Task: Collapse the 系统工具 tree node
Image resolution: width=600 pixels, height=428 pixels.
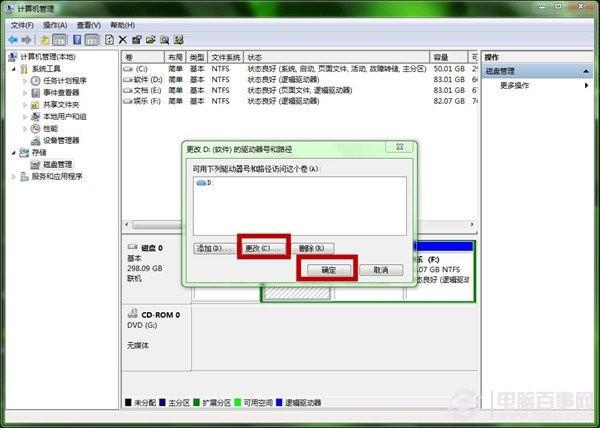Action: point(13,69)
